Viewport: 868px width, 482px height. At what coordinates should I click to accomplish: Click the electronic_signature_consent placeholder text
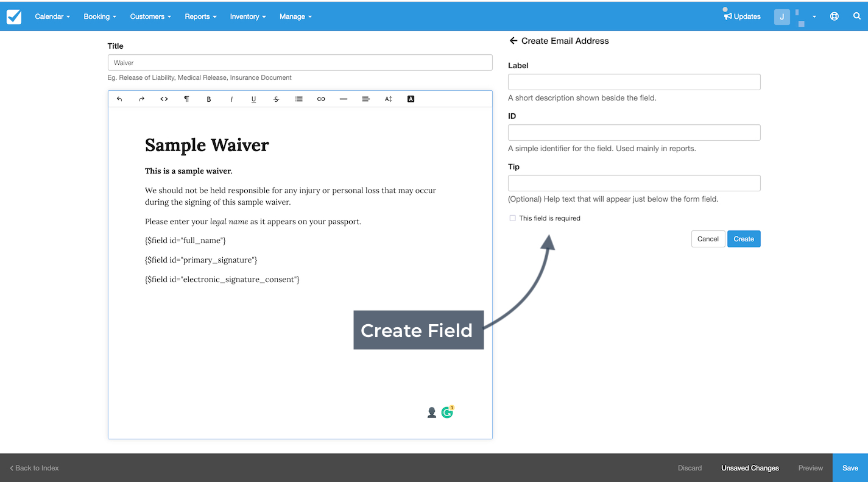coord(222,280)
